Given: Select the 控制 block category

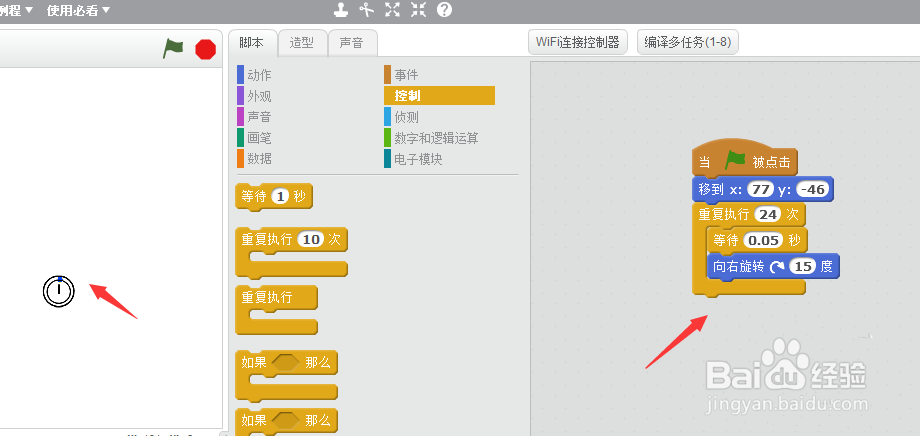Looking at the screenshot, I should [439, 96].
